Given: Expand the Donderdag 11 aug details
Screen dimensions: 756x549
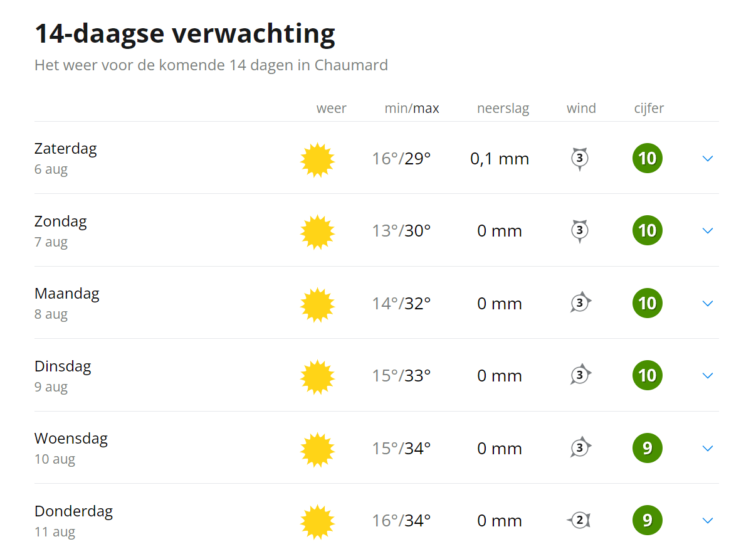Looking at the screenshot, I should (708, 521).
